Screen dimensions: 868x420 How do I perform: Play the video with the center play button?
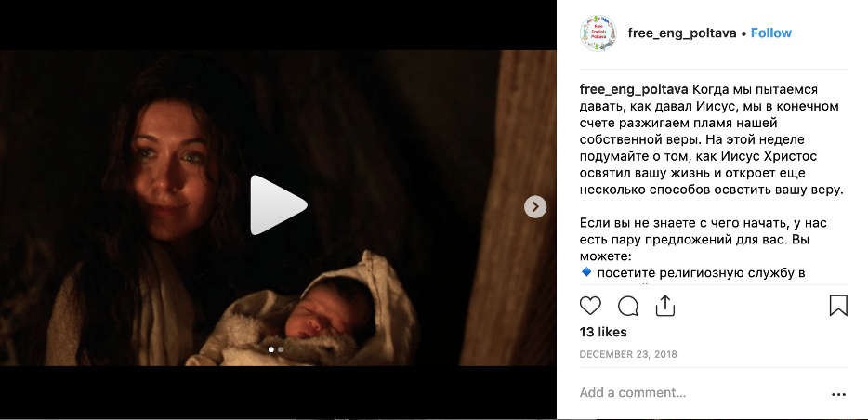(x=279, y=205)
